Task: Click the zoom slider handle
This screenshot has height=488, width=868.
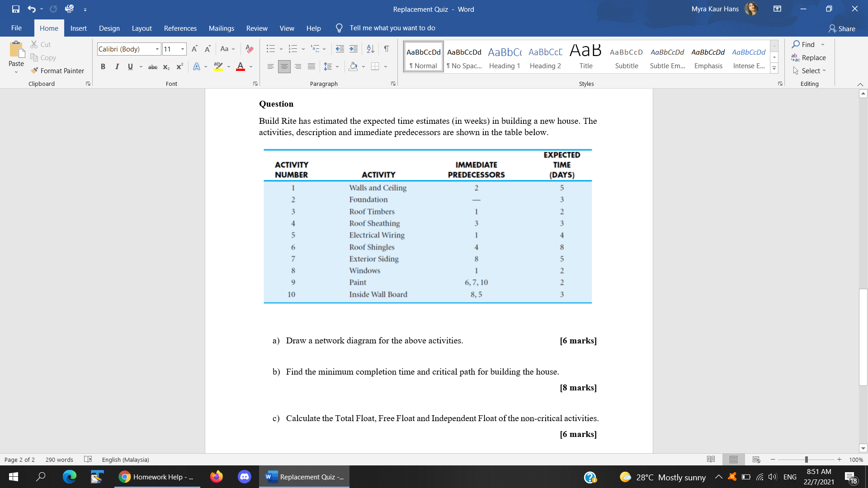Action: pos(806,460)
